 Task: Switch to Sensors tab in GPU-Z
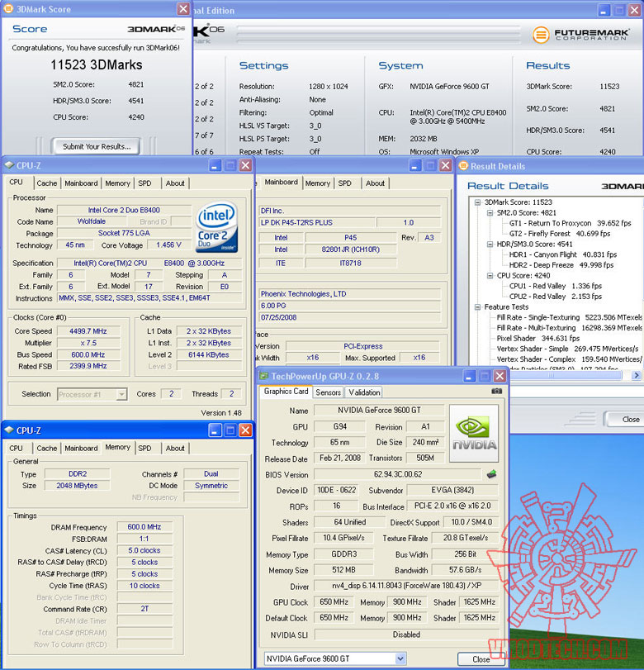tap(328, 392)
